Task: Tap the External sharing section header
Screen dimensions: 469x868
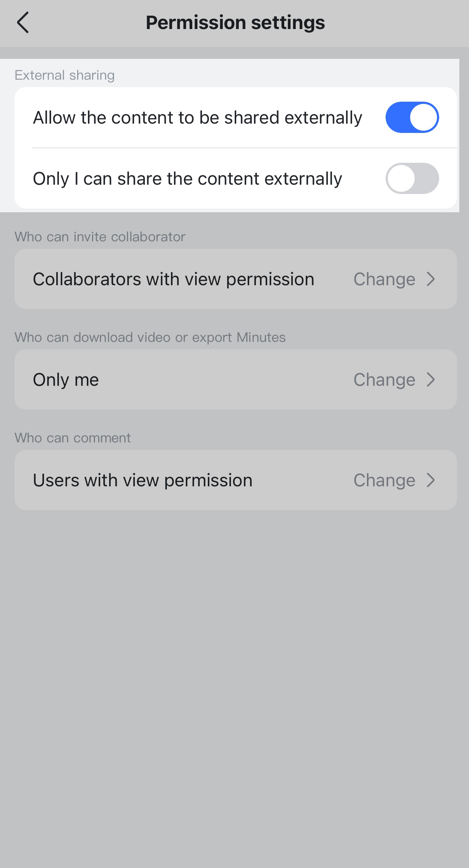Action: click(64, 75)
